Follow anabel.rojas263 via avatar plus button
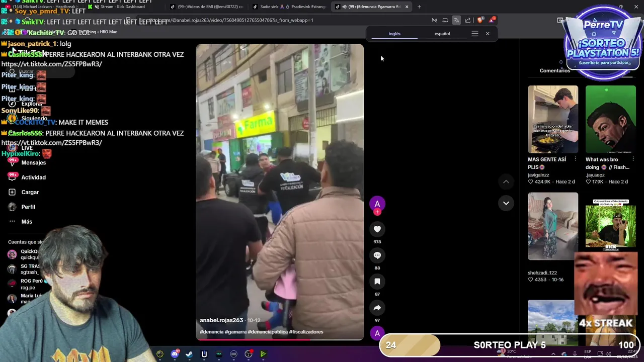644x362 pixels. coord(377,212)
